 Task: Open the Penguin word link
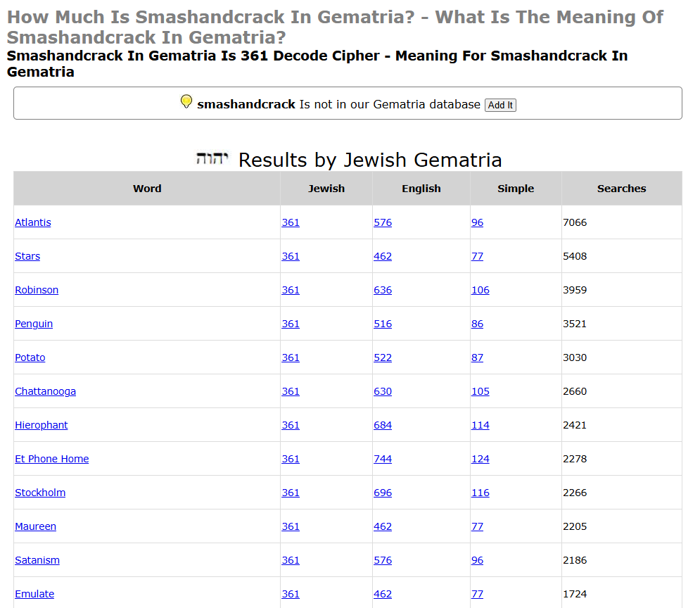[x=34, y=324]
